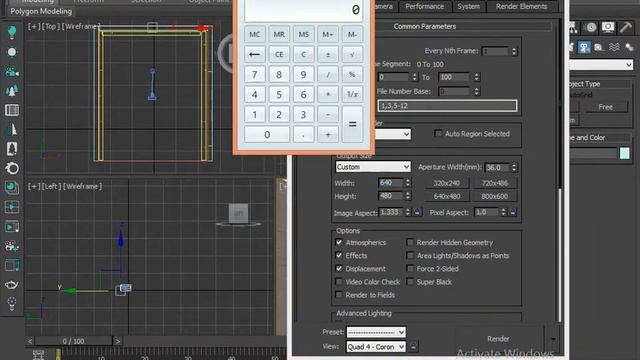640x360 pixels.
Task: Choose the 720x486 size preset
Action: tap(495, 183)
